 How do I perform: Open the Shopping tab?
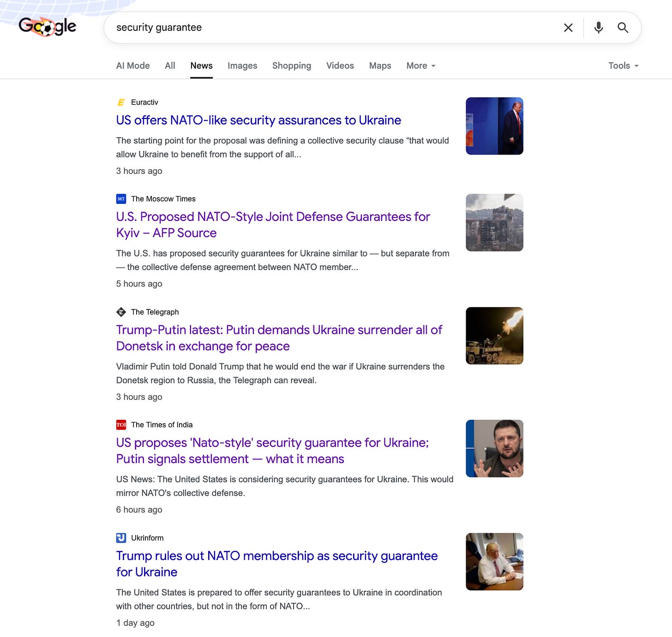(x=292, y=65)
